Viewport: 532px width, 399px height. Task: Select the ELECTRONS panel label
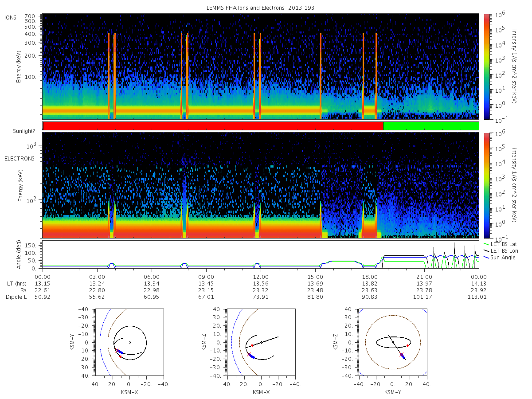click(20, 158)
